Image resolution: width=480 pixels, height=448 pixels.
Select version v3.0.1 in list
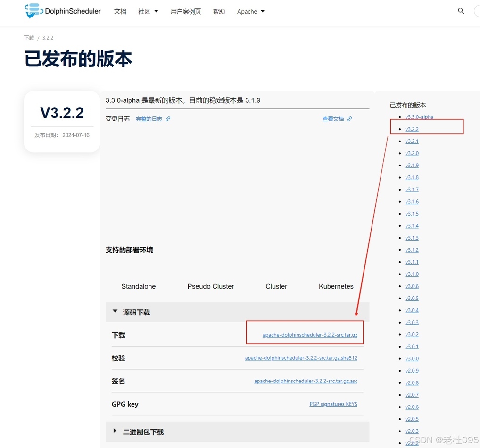(x=412, y=347)
